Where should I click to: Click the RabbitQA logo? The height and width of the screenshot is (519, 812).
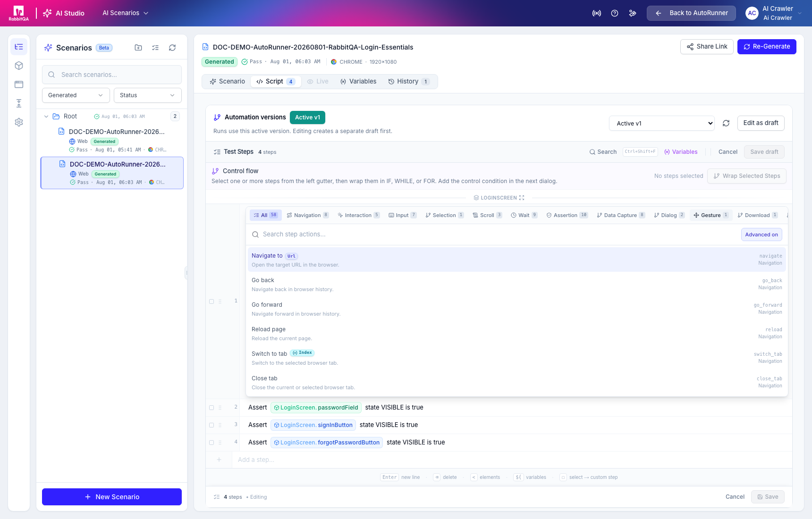pos(18,13)
